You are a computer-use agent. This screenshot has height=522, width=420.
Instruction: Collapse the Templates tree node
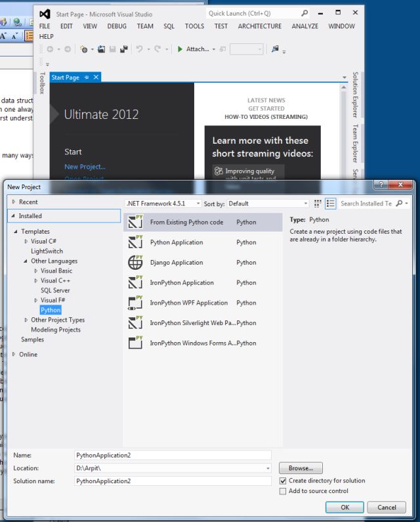(16, 231)
